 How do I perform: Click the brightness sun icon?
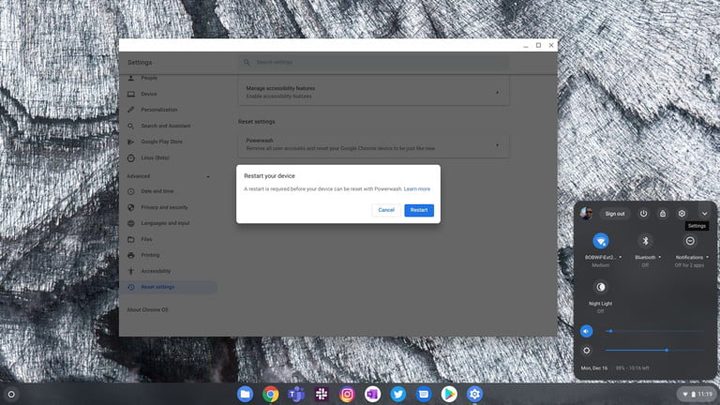point(586,350)
